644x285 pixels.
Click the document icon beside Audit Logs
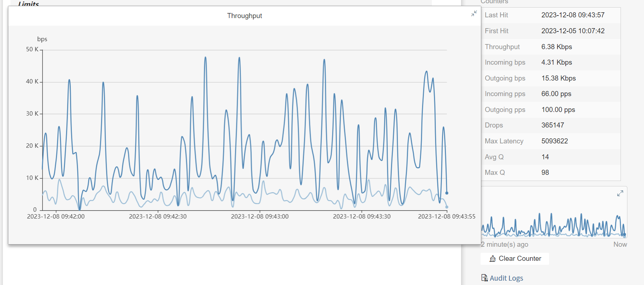(485, 278)
